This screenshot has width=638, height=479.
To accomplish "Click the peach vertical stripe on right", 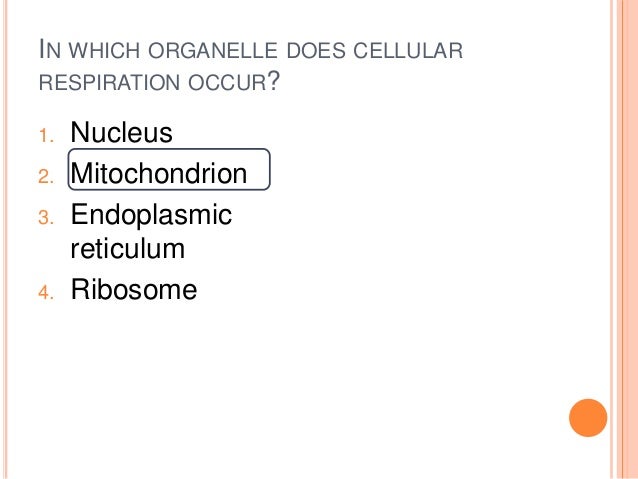I will coord(629,239).
